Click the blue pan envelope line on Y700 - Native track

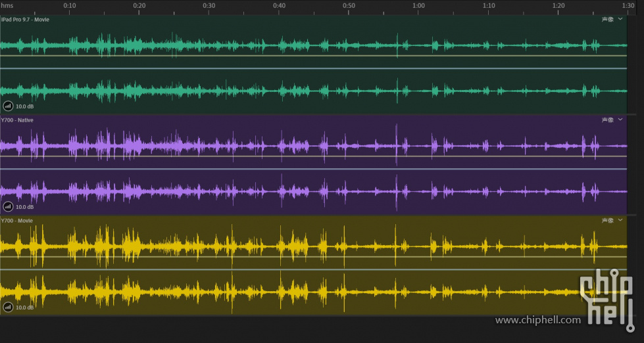point(313,169)
